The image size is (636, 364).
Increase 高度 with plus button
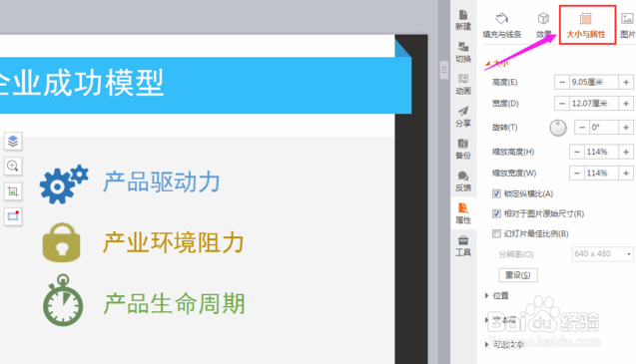tap(626, 83)
